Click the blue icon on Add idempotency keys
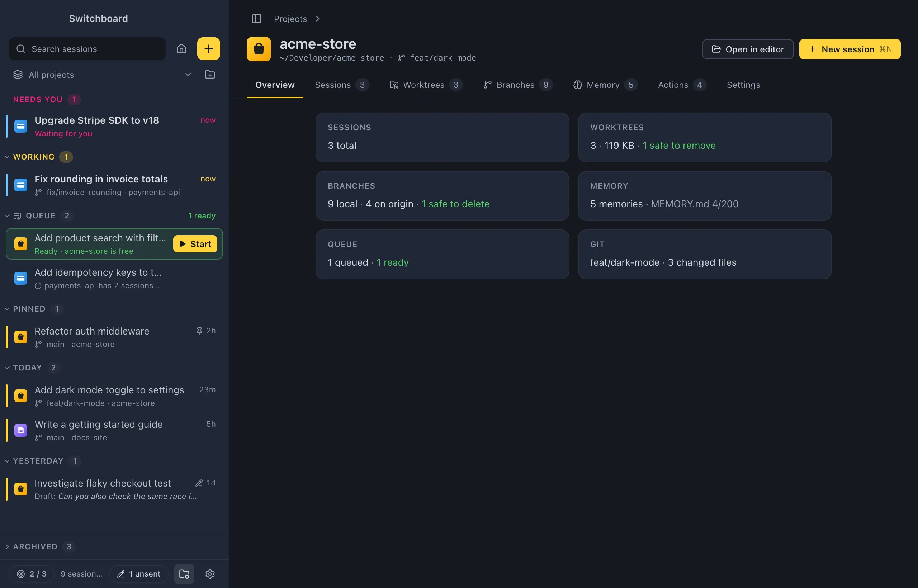Image resolution: width=918 pixels, height=588 pixels. tap(21, 278)
